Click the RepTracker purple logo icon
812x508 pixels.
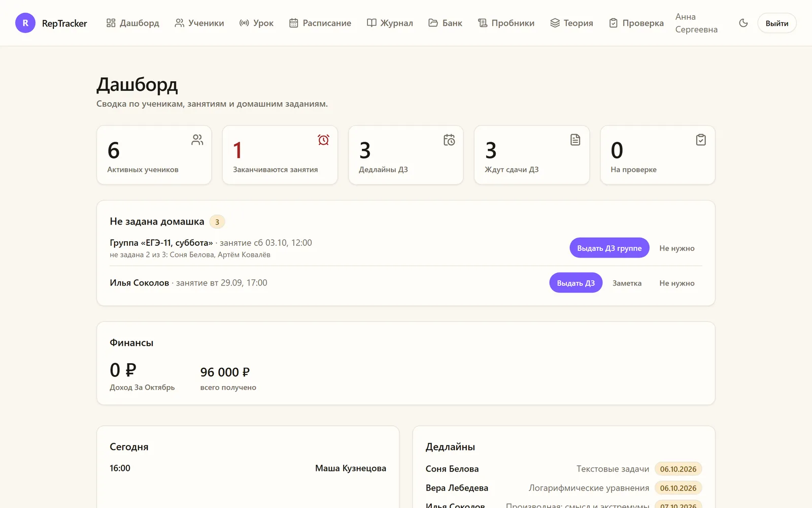coord(25,23)
